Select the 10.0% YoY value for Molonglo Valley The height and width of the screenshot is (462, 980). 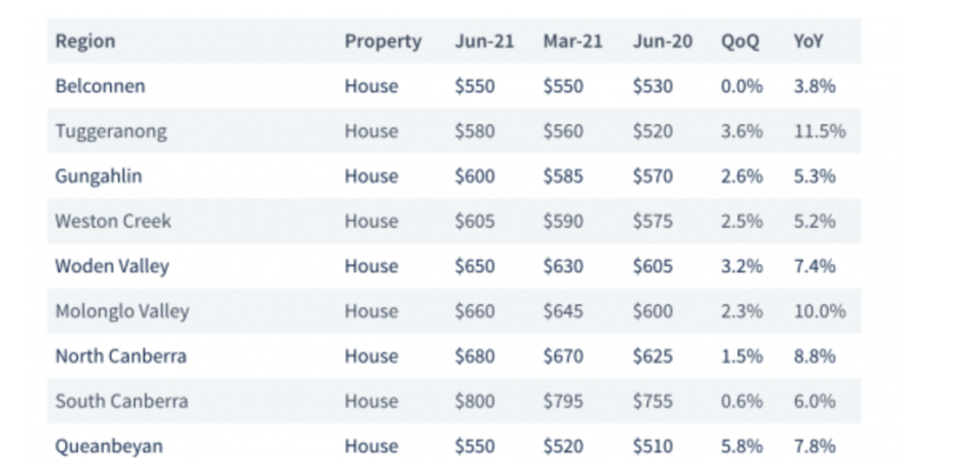(x=819, y=311)
